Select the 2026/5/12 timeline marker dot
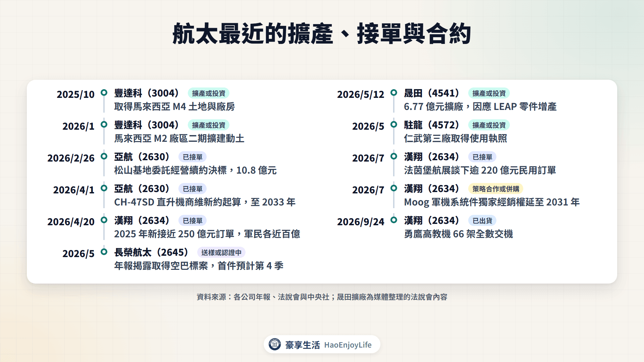 coord(394,93)
